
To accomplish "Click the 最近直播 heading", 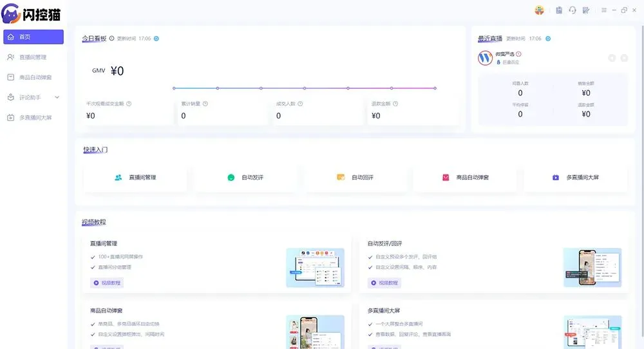I will [490, 39].
